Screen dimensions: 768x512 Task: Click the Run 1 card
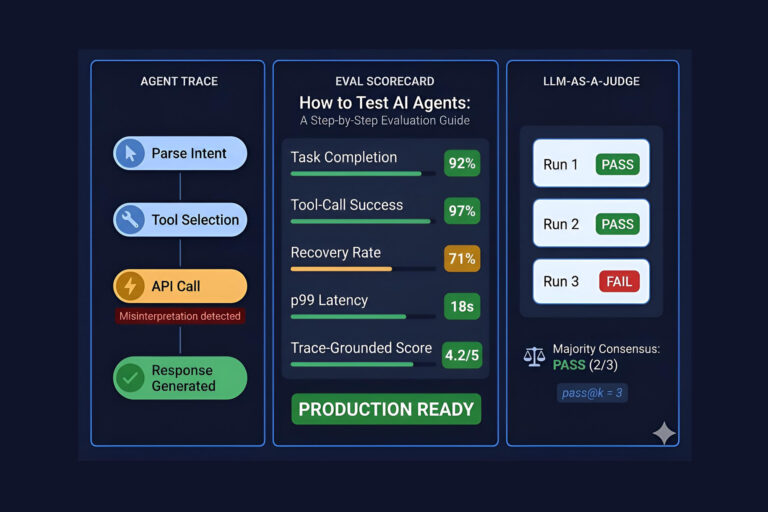click(x=591, y=163)
